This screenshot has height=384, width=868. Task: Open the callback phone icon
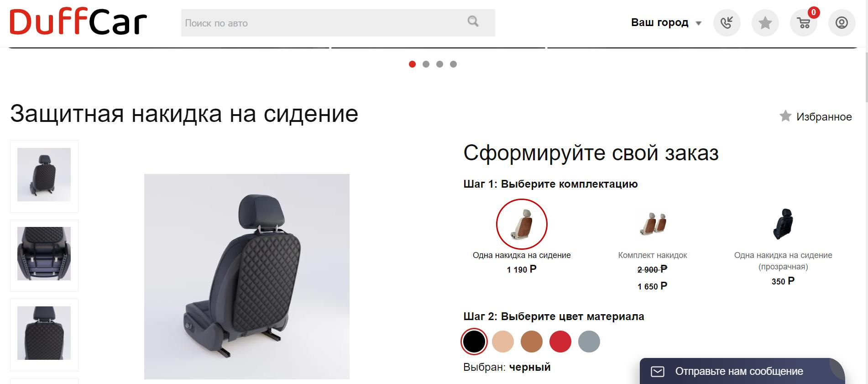[x=727, y=23]
